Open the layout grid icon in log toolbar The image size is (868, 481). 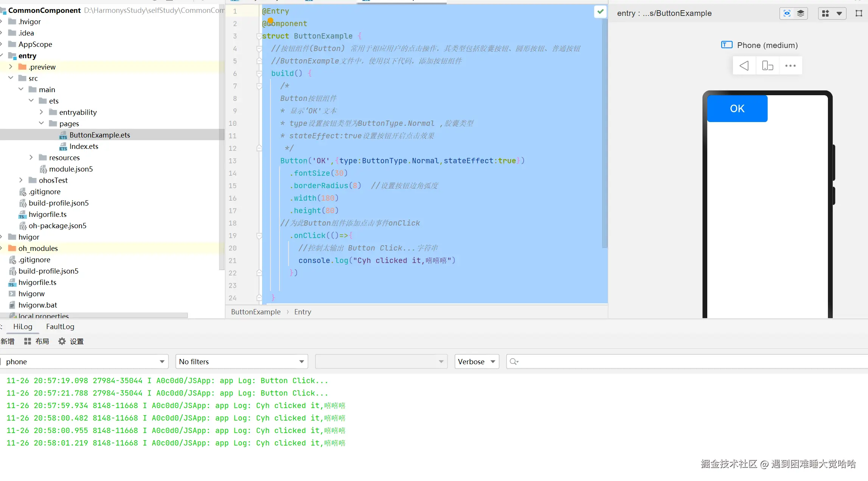(28, 341)
